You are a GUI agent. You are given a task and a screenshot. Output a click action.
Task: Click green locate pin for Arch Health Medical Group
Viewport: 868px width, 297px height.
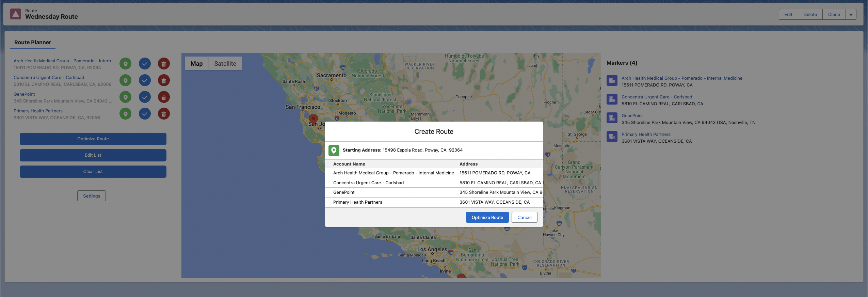(125, 64)
